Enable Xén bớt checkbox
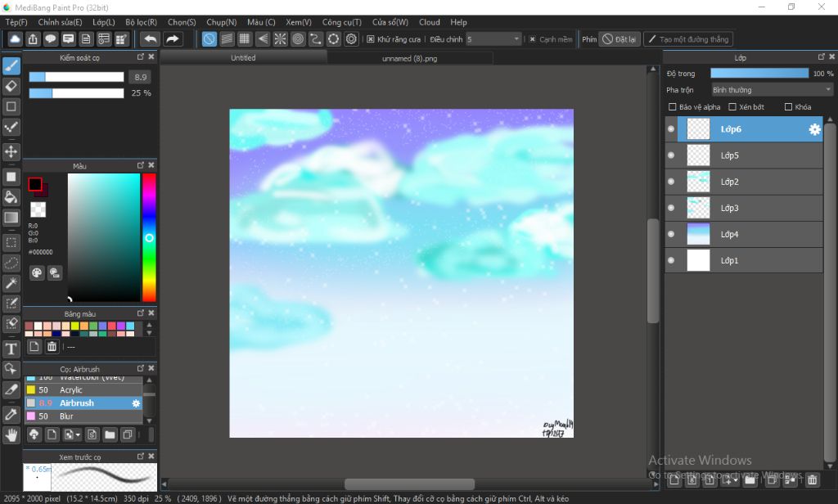Screen dimensions: 838x504 pos(732,107)
